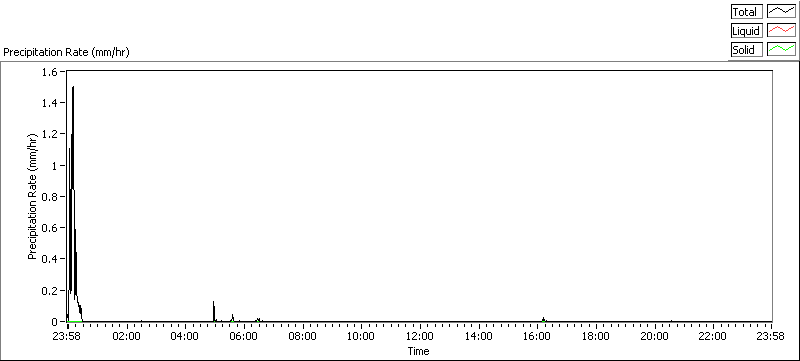The width and height of the screenshot is (800, 361).
Task: Click the 22:00 time axis label
Action: [x=713, y=336]
